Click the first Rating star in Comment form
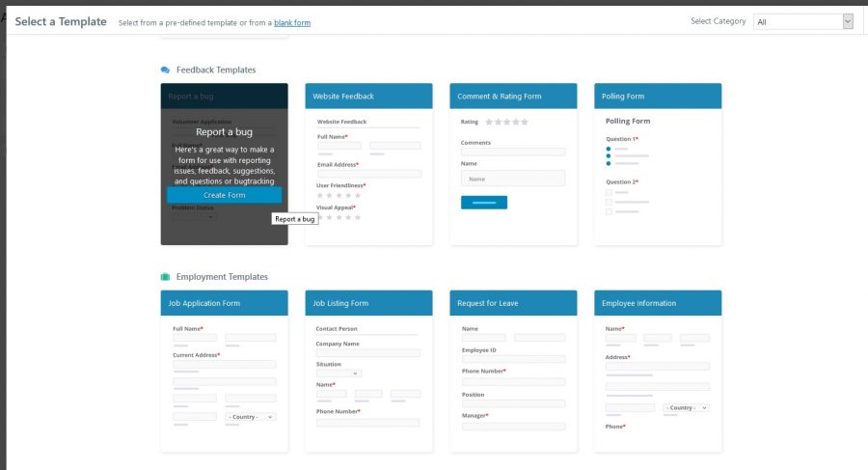The image size is (868, 470). 489,122
